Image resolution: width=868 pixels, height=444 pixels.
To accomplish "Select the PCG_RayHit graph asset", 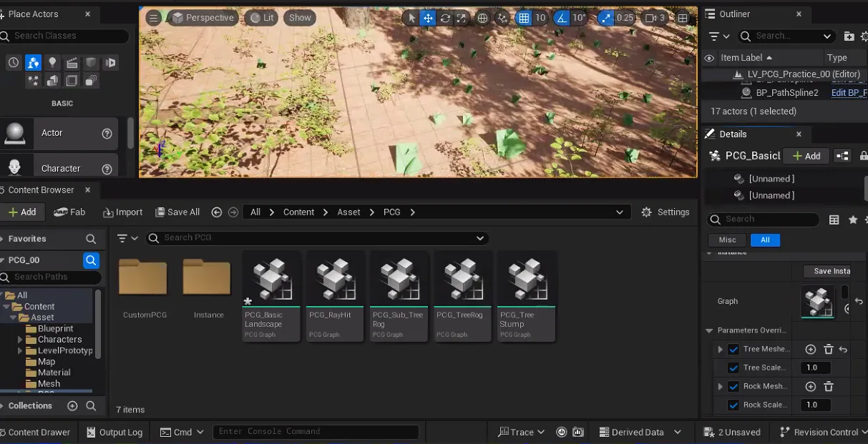I will (336, 296).
